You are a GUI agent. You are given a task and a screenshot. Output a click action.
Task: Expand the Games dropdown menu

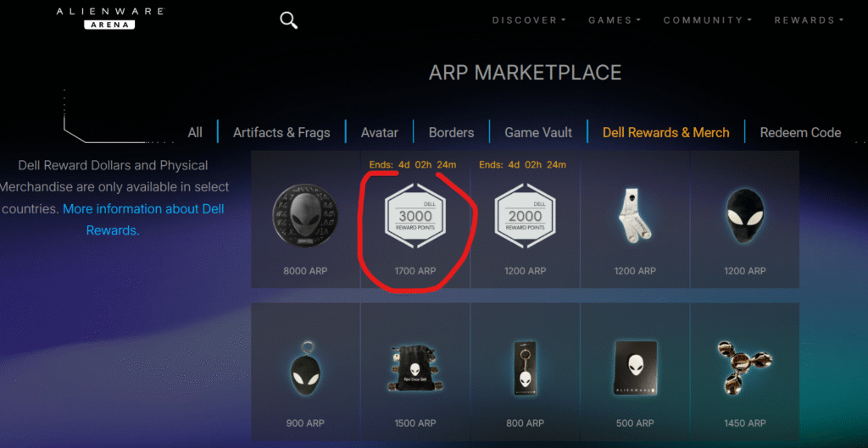point(615,20)
